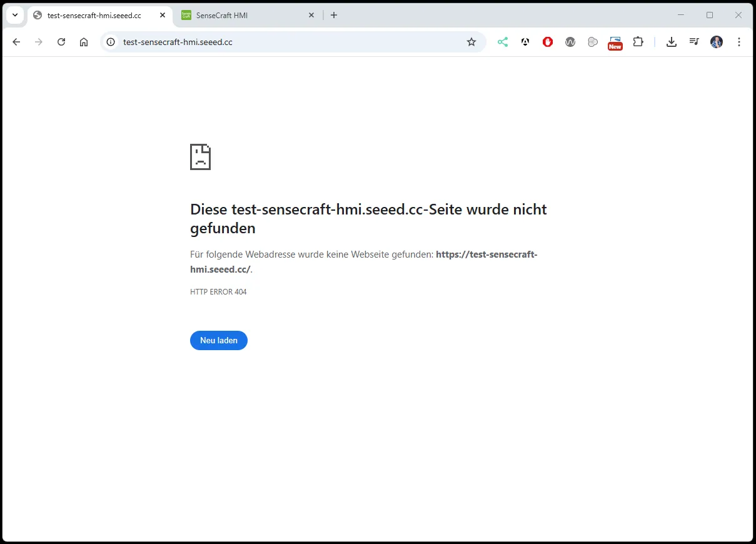Expand the tab search dropdown arrow
The image size is (756, 544).
coord(15,15)
